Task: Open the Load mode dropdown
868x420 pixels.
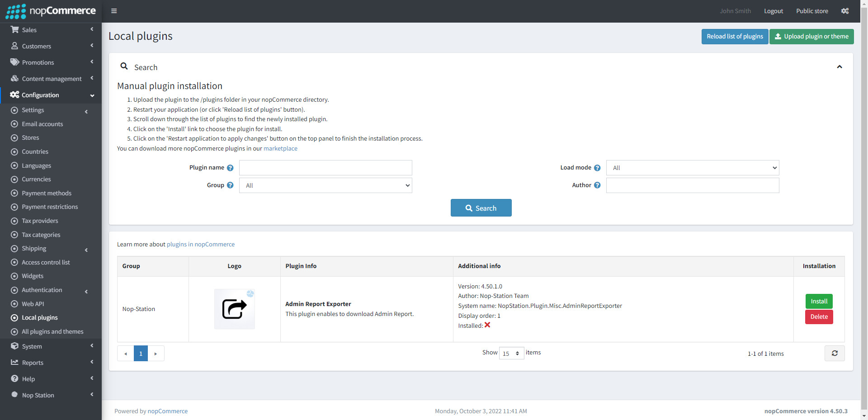Action: click(693, 168)
